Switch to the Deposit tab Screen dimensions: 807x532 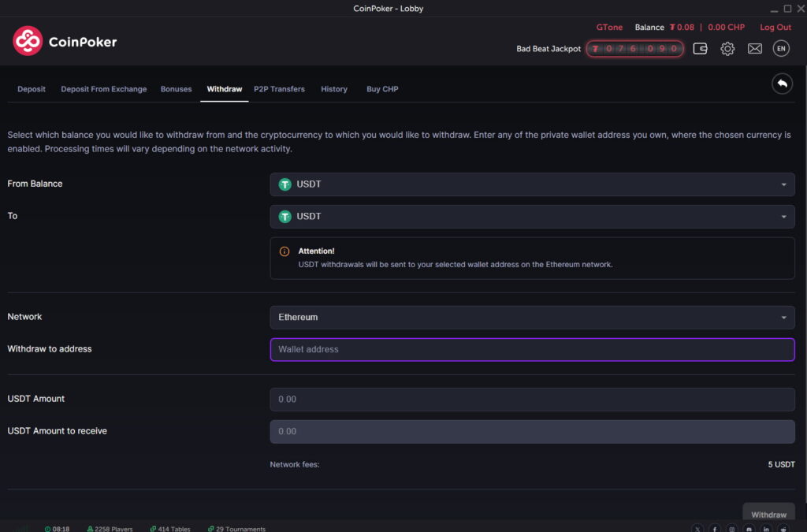[x=32, y=89]
